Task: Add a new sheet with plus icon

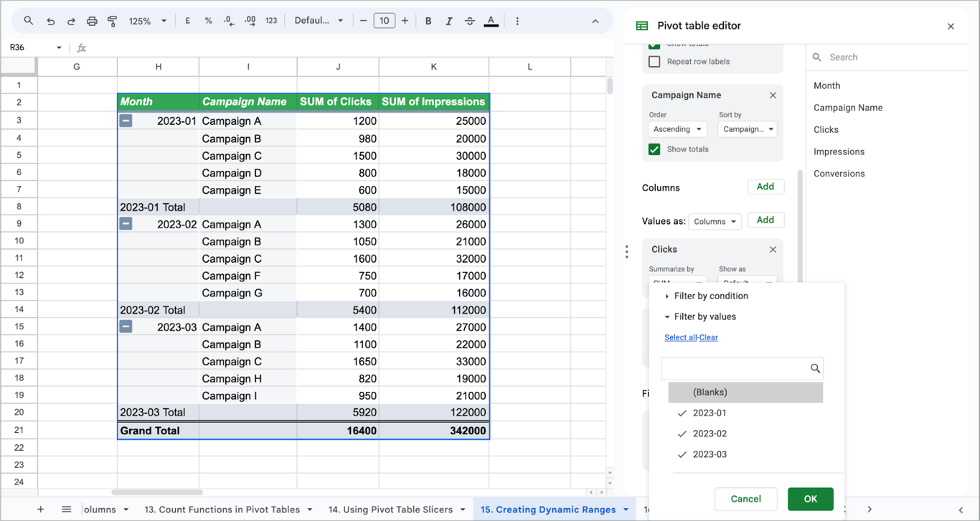Action: click(x=41, y=510)
